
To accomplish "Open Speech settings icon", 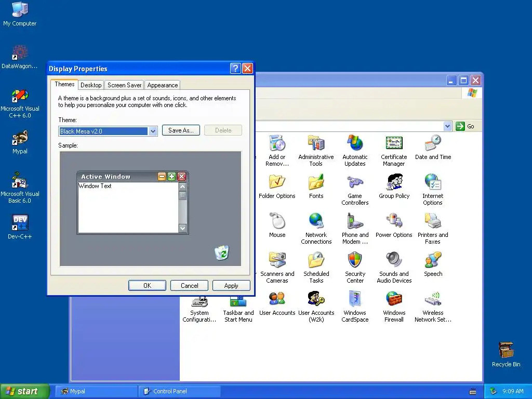I will [433, 264].
